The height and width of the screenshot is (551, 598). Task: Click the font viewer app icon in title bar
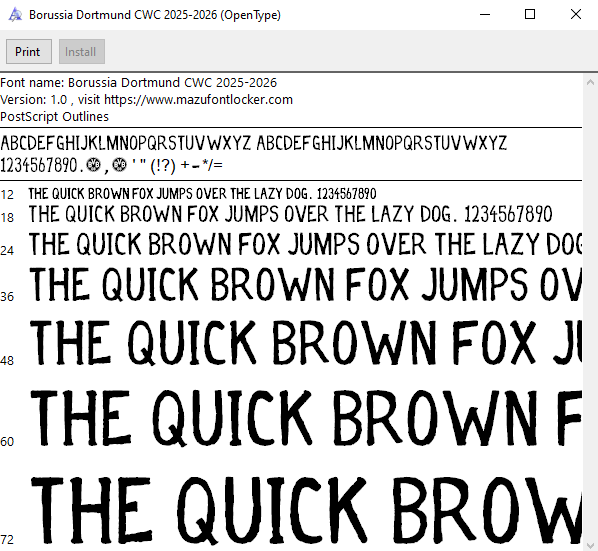pyautogui.click(x=15, y=15)
